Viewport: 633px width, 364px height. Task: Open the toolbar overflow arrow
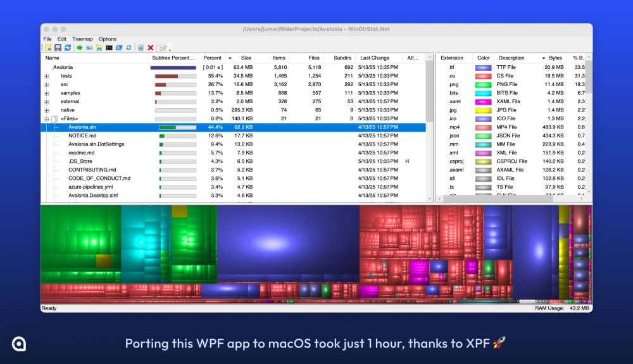click(x=170, y=49)
